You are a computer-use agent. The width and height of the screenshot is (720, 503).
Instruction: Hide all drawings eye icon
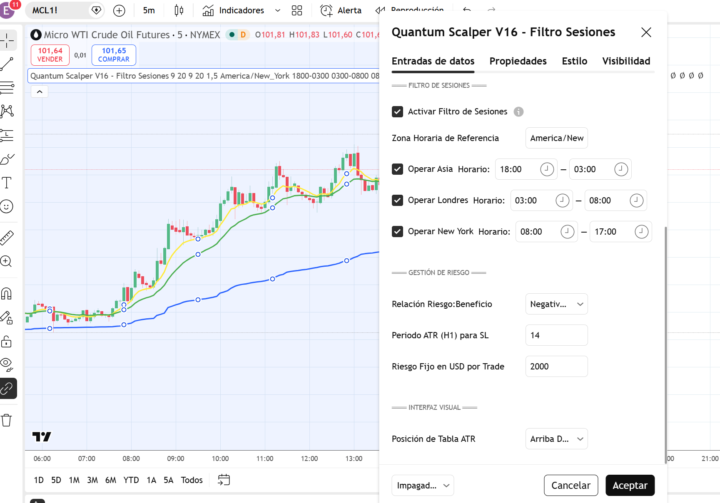pos(7,365)
